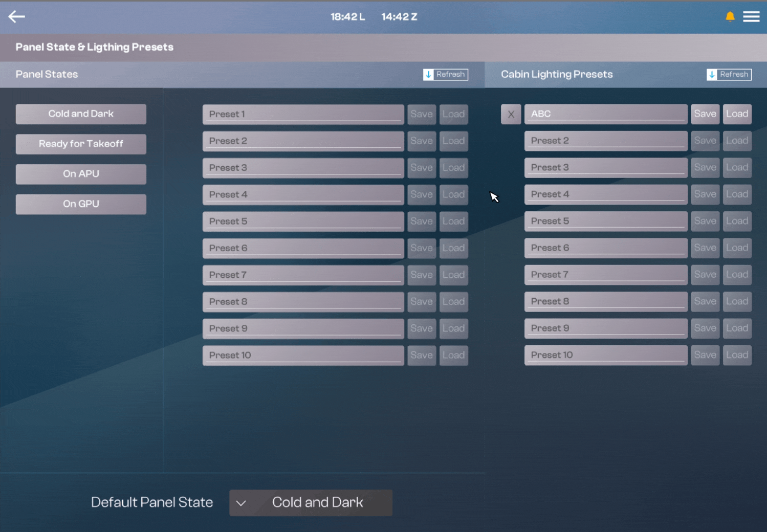Image resolution: width=767 pixels, height=532 pixels.
Task: Edit cabin lighting Preset 2 name field
Action: point(606,141)
